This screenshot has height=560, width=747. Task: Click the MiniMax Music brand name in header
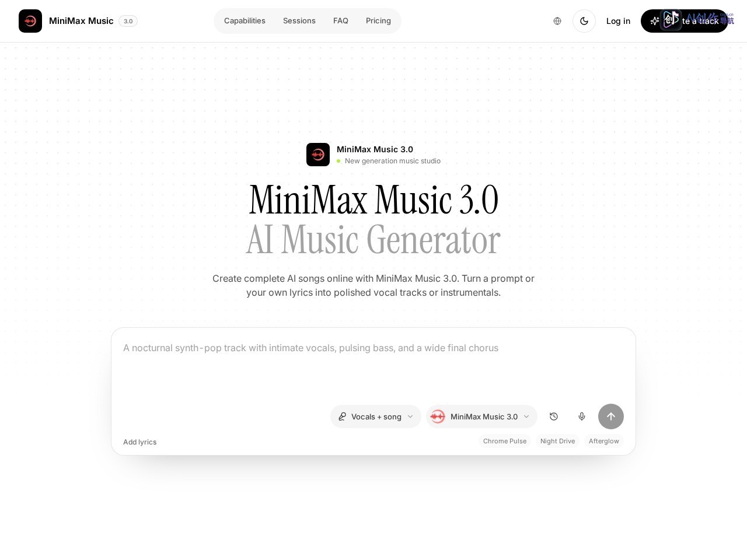(x=81, y=21)
